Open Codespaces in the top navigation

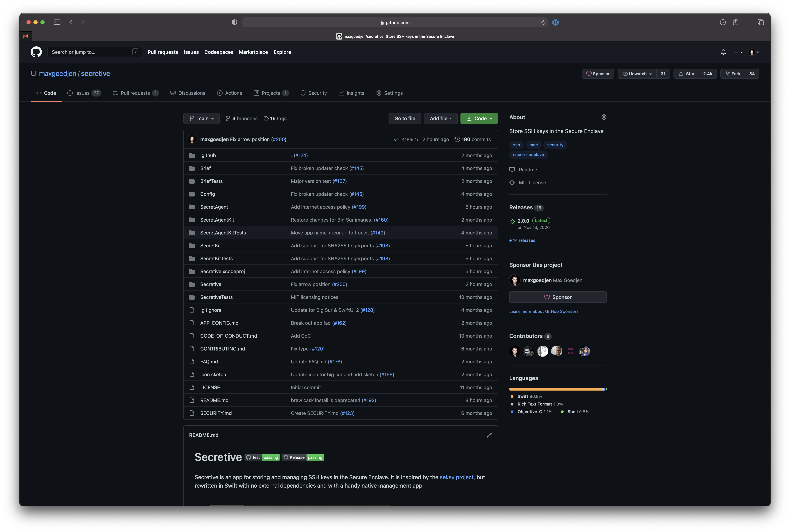[218, 52]
